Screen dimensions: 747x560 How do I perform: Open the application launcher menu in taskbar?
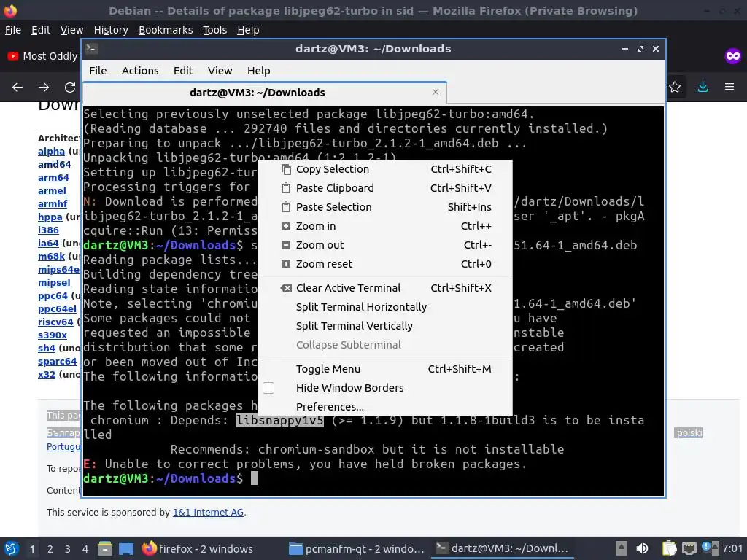pos(12,548)
